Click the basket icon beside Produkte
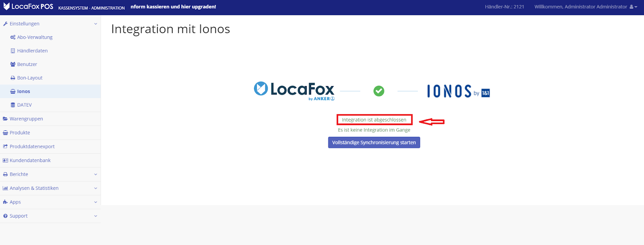Screen dimensions: 644x245 pos(5,133)
